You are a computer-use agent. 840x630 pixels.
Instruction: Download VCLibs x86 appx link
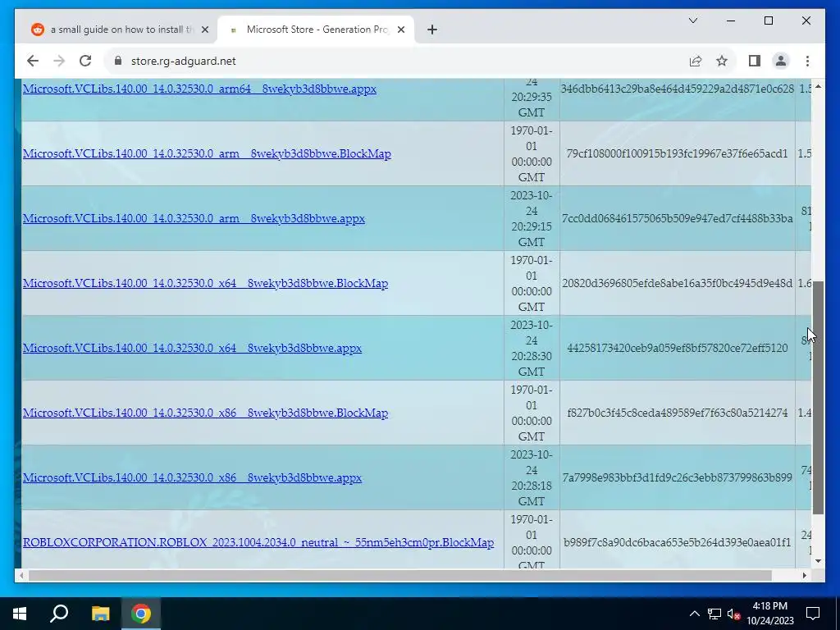tap(192, 478)
